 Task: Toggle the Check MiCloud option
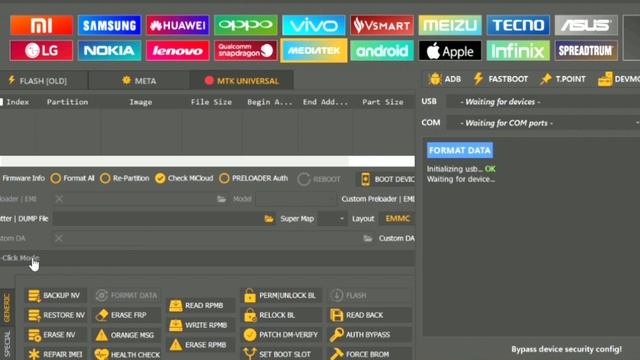point(184,178)
